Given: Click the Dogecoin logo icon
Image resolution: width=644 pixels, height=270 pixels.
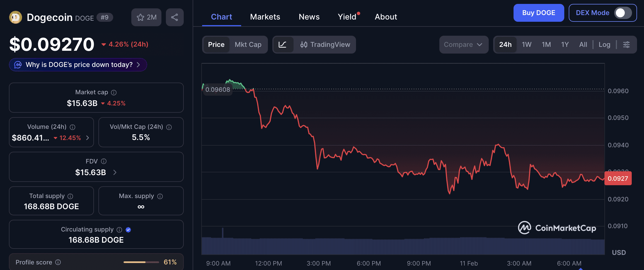Looking at the screenshot, I should (16, 17).
